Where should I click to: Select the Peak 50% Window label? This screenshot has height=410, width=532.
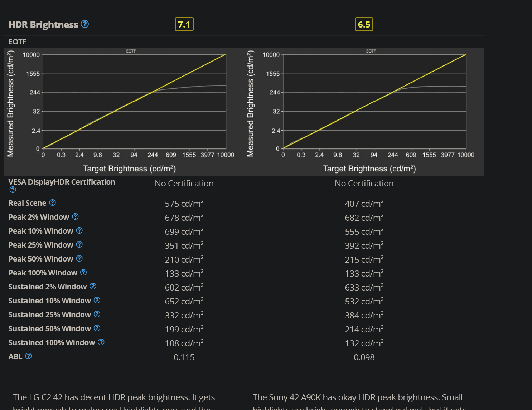click(41, 259)
